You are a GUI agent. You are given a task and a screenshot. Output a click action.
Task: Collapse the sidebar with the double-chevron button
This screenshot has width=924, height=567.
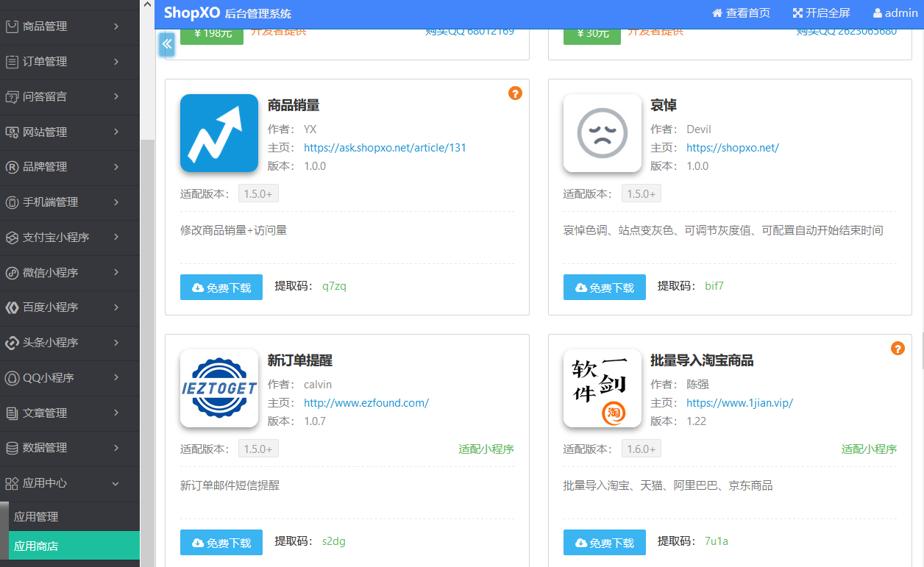[167, 44]
